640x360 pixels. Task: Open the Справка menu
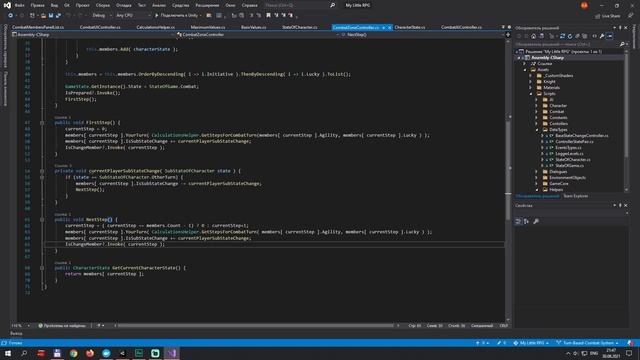click(x=249, y=5)
